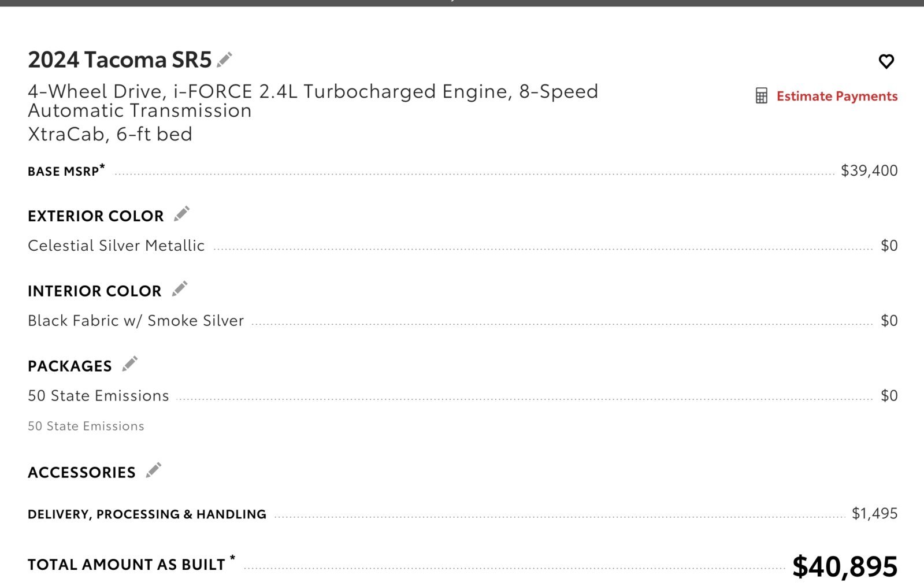The height and width of the screenshot is (586, 924).
Task: Edit Packages with pencil icon
Action: [x=130, y=364]
